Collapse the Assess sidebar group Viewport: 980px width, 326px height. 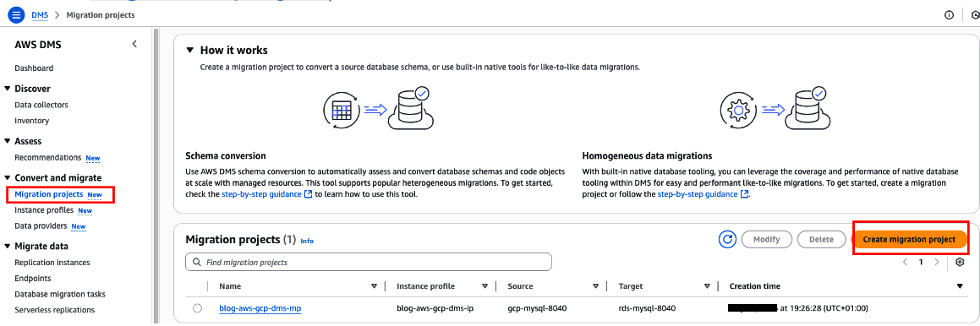click(x=8, y=141)
